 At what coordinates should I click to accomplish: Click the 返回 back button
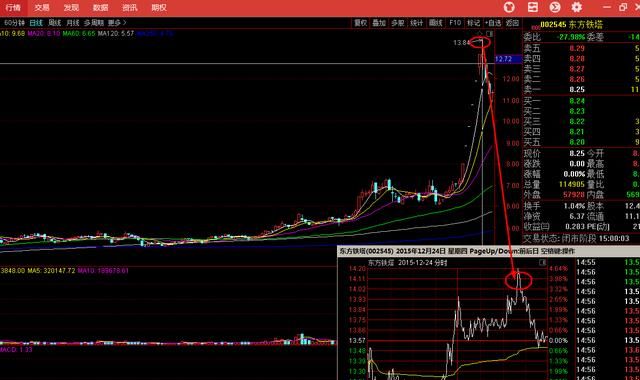click(x=512, y=23)
